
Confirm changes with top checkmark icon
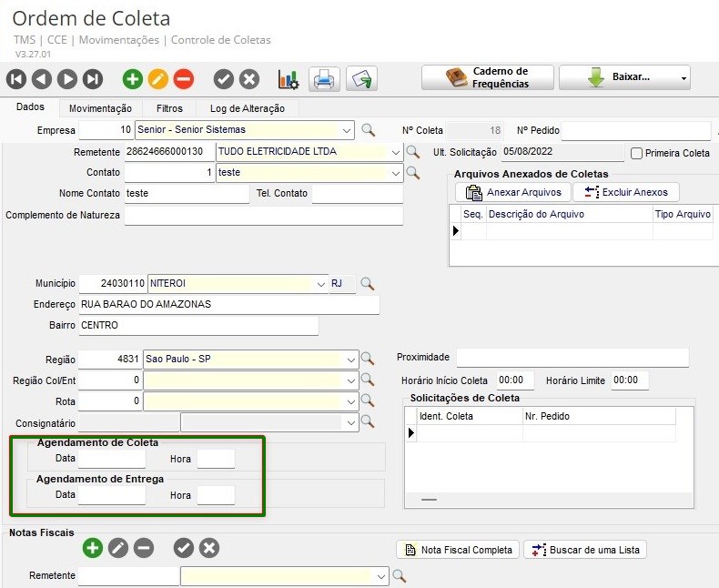pyautogui.click(x=224, y=79)
